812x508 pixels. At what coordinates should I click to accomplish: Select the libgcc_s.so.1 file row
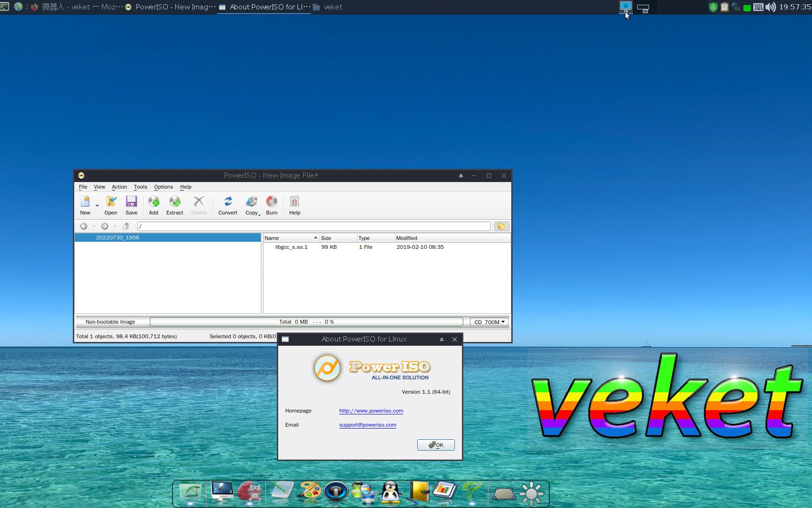tap(387, 247)
